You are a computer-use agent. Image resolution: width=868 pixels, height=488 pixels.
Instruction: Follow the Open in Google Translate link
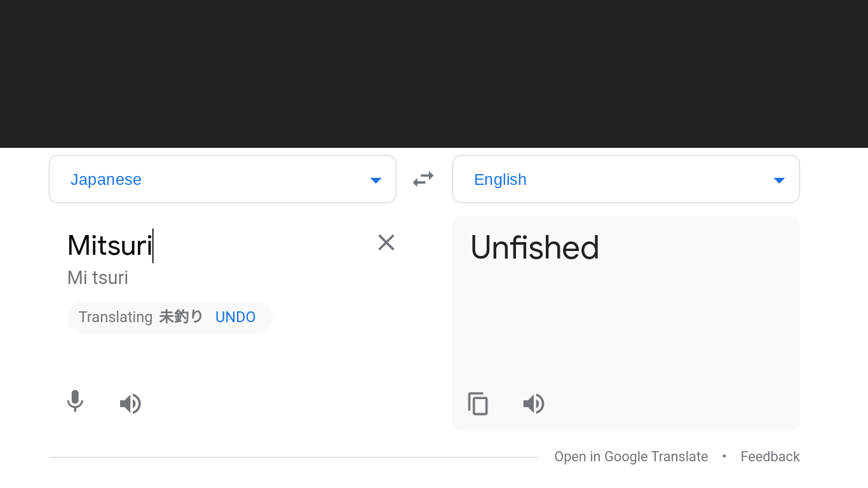(x=631, y=457)
